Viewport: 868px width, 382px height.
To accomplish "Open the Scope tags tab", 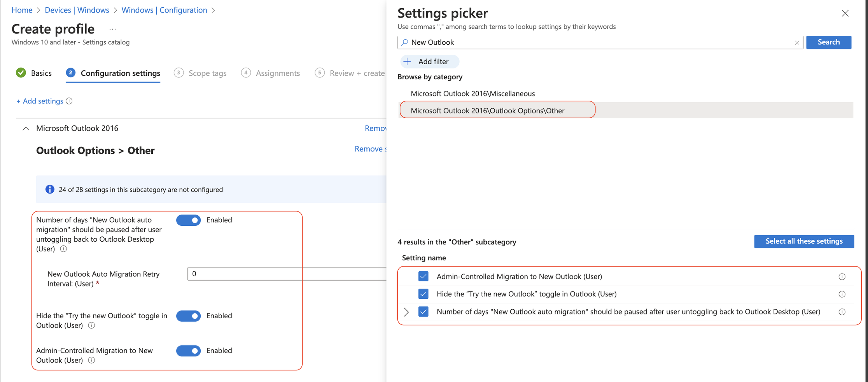I will (x=207, y=73).
